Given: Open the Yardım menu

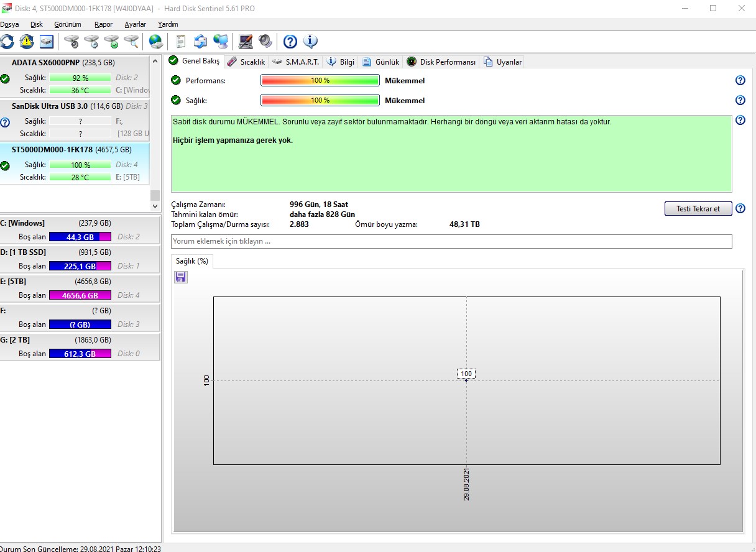Looking at the screenshot, I should pos(168,24).
